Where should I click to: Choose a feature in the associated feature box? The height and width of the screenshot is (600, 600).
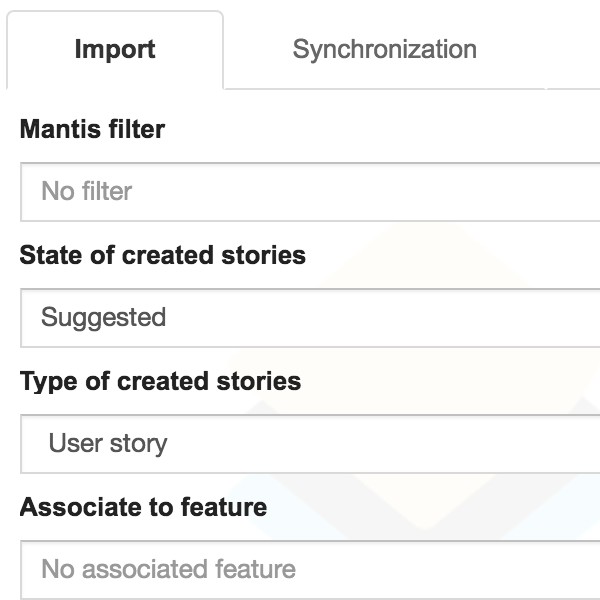pyautogui.click(x=310, y=570)
